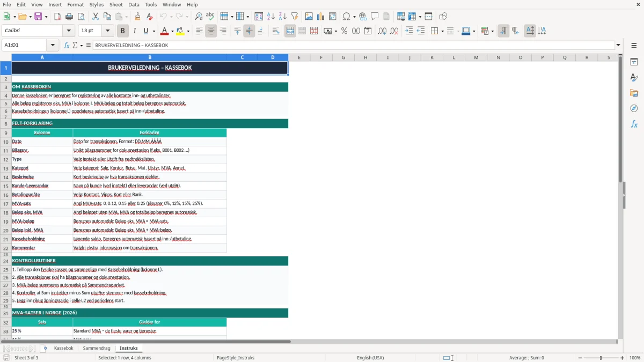This screenshot has width=644, height=362.
Task: Click the Copy icon
Action: coord(107,17)
